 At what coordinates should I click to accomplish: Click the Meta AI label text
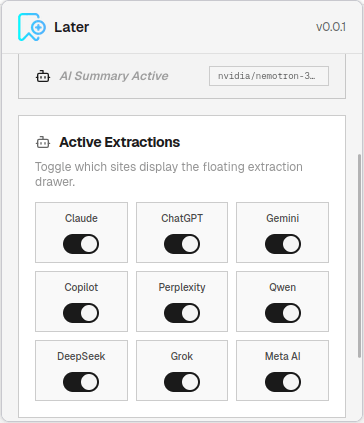[x=283, y=356]
